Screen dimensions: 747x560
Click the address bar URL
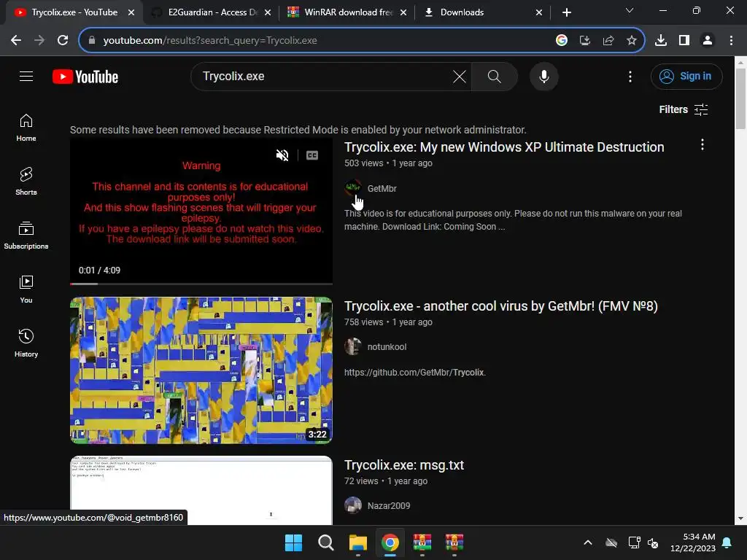tap(209, 41)
